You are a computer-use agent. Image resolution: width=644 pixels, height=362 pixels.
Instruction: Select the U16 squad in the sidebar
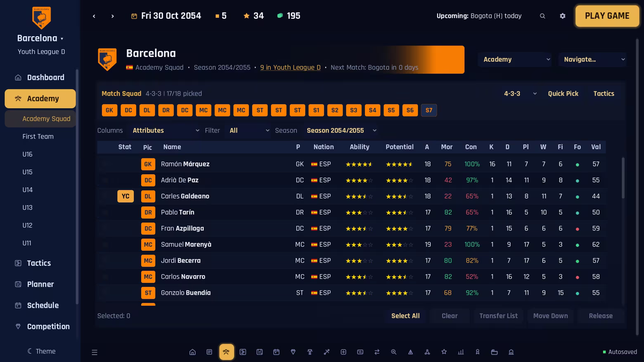40,154
